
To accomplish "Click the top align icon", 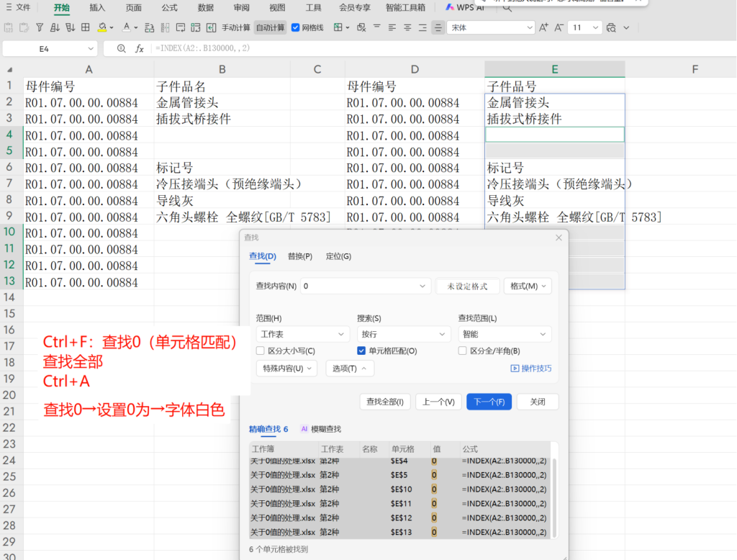I will (376, 28).
